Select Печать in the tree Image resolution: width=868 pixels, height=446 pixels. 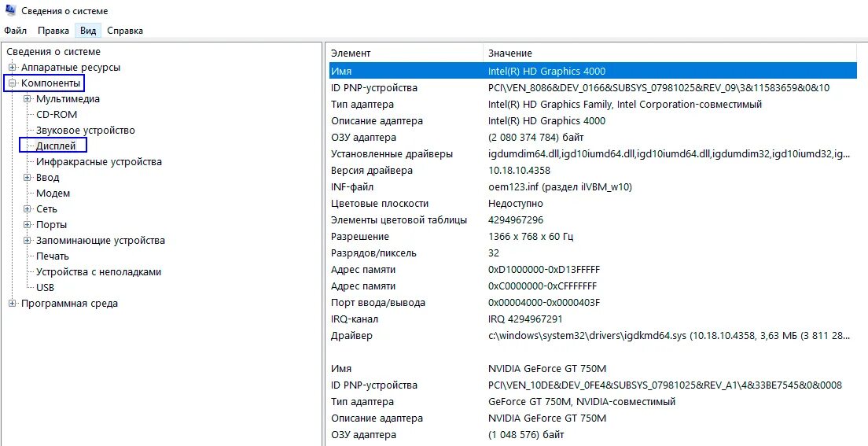53,256
